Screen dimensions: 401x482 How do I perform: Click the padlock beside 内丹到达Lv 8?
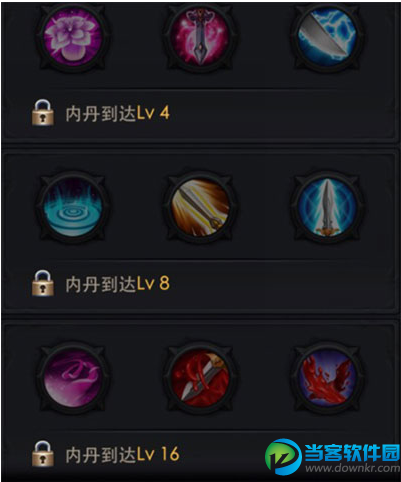point(43,283)
